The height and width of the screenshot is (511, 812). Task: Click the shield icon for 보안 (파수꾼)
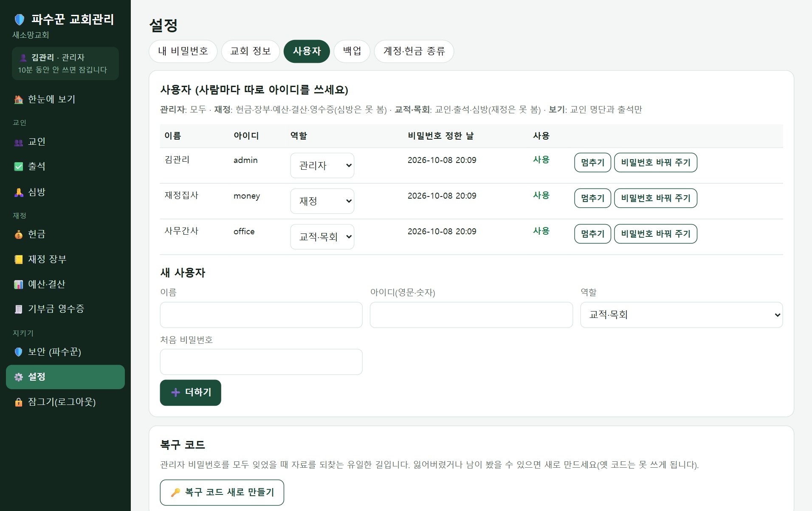click(19, 352)
